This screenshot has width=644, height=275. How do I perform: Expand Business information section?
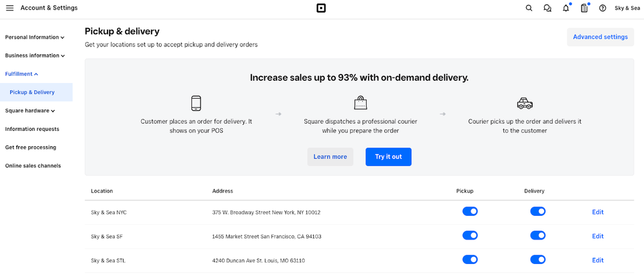pyautogui.click(x=34, y=55)
